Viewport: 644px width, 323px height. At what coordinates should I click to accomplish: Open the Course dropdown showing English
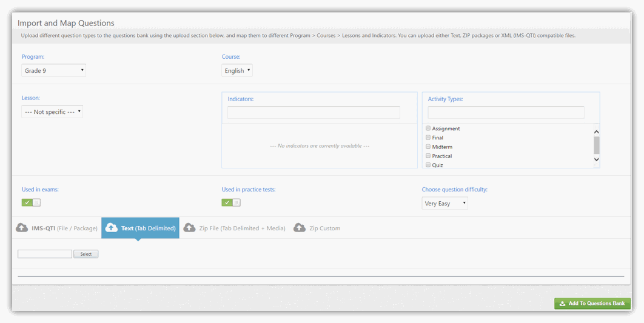click(237, 71)
